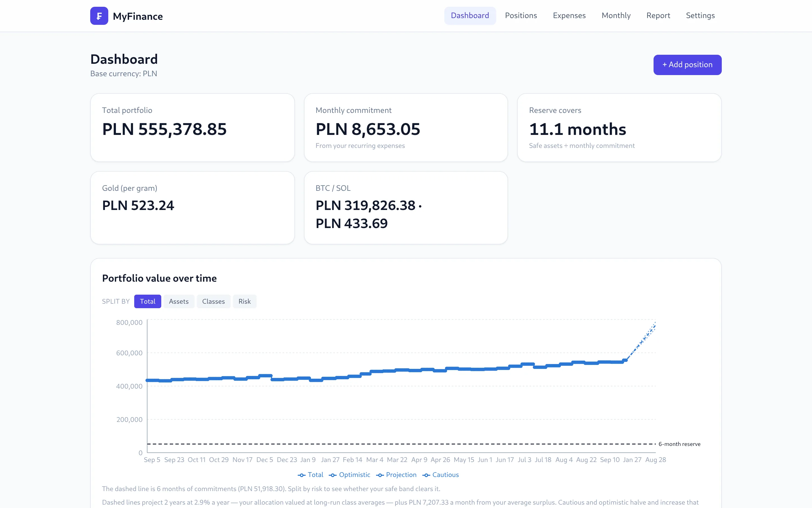Image resolution: width=812 pixels, height=508 pixels.
Task: Click the BTC / SOL price card
Action: 406,208
